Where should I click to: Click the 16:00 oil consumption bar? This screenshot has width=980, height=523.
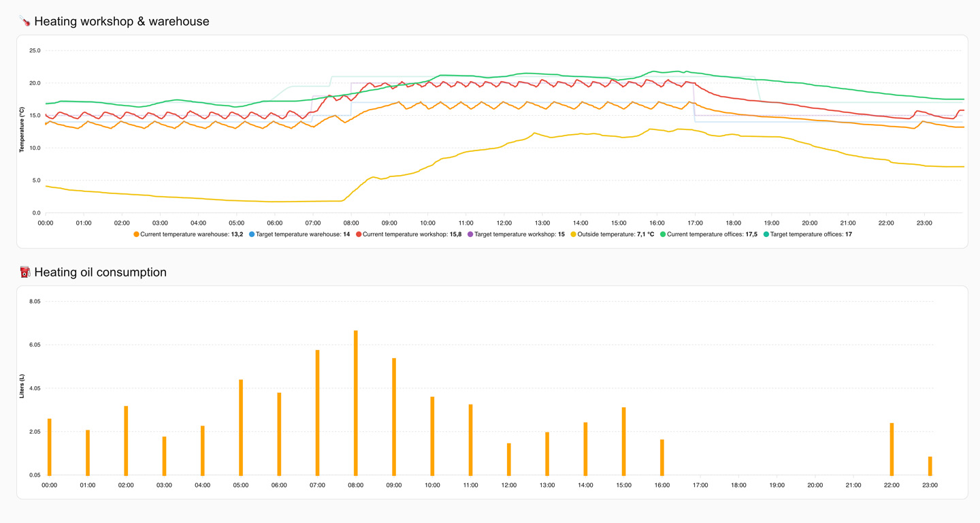point(661,457)
